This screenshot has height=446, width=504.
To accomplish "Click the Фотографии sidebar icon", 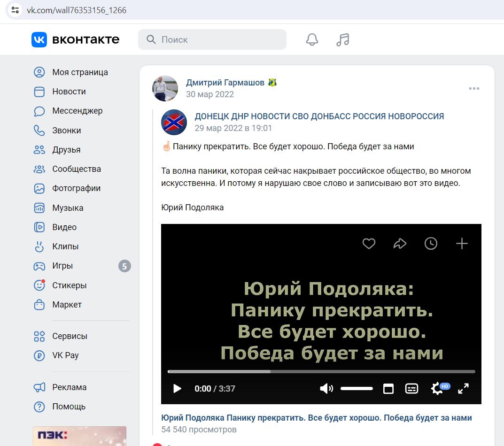I will pyautogui.click(x=39, y=188).
